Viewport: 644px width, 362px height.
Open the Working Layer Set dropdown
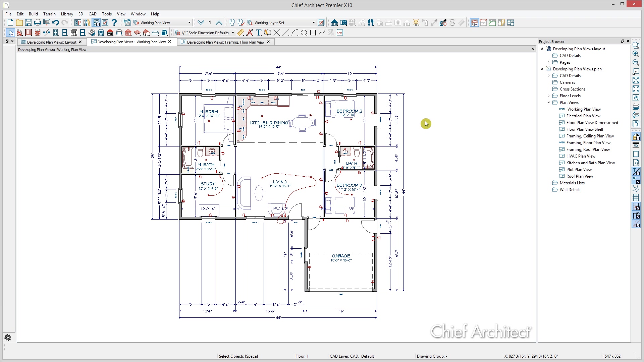tap(314, 23)
